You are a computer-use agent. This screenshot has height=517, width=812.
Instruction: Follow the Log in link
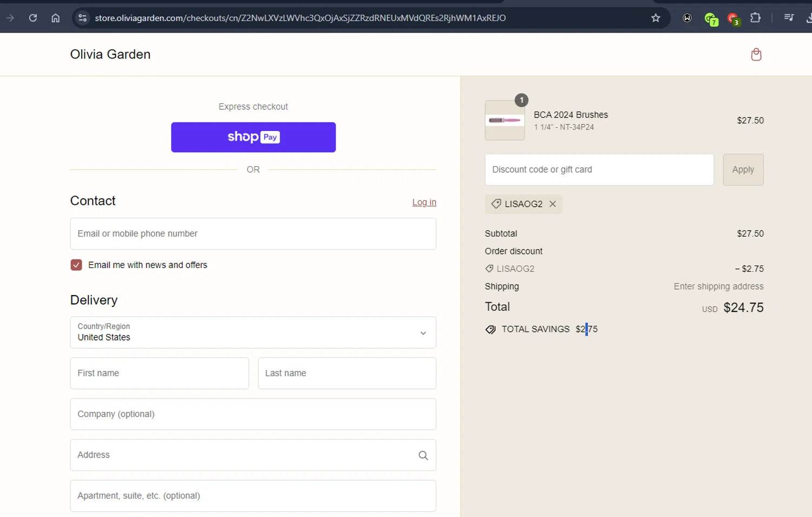(x=424, y=202)
